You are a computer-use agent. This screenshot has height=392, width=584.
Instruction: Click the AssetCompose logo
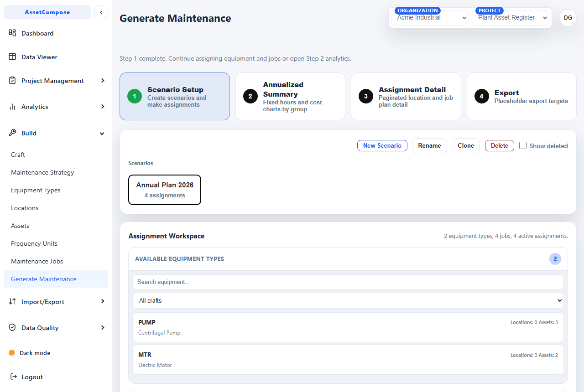[47, 12]
